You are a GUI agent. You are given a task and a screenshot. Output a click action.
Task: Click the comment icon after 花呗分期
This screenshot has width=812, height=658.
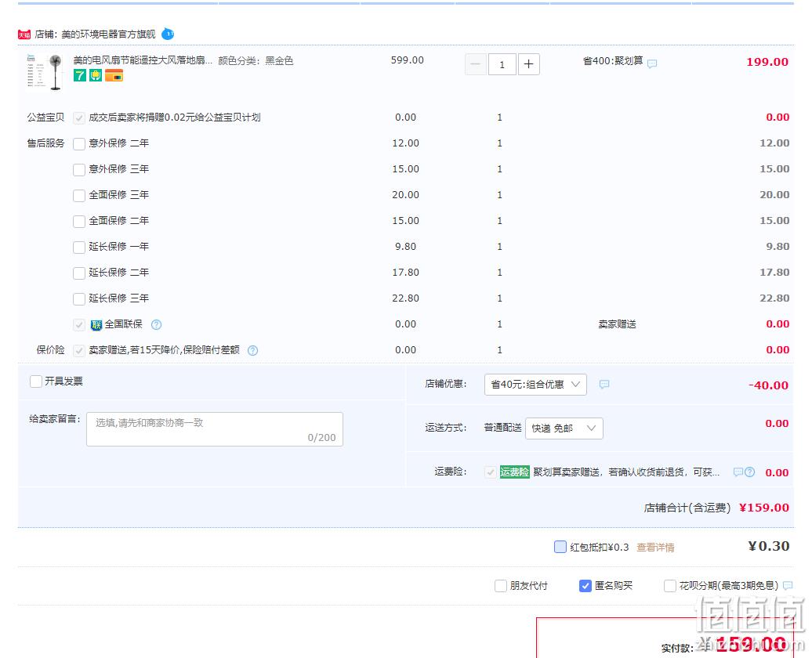pyautogui.click(x=788, y=585)
